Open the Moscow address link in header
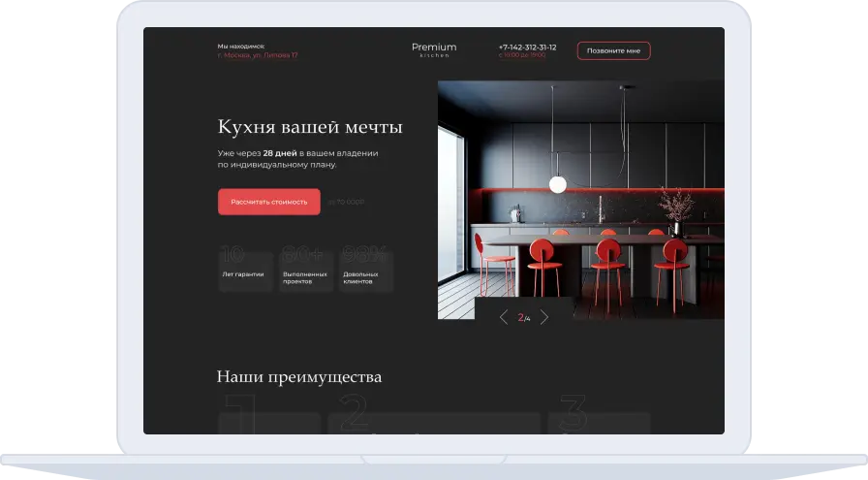Viewport: 868px width, 480px height. click(x=258, y=55)
